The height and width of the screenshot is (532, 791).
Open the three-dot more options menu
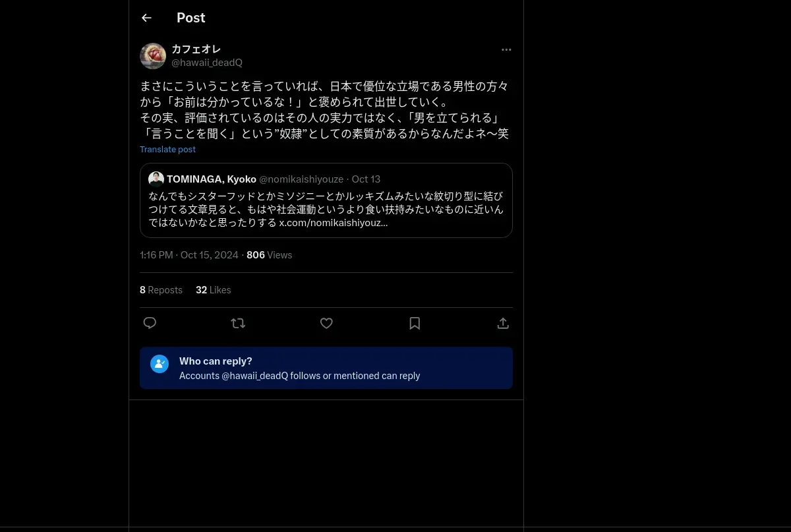506,49
